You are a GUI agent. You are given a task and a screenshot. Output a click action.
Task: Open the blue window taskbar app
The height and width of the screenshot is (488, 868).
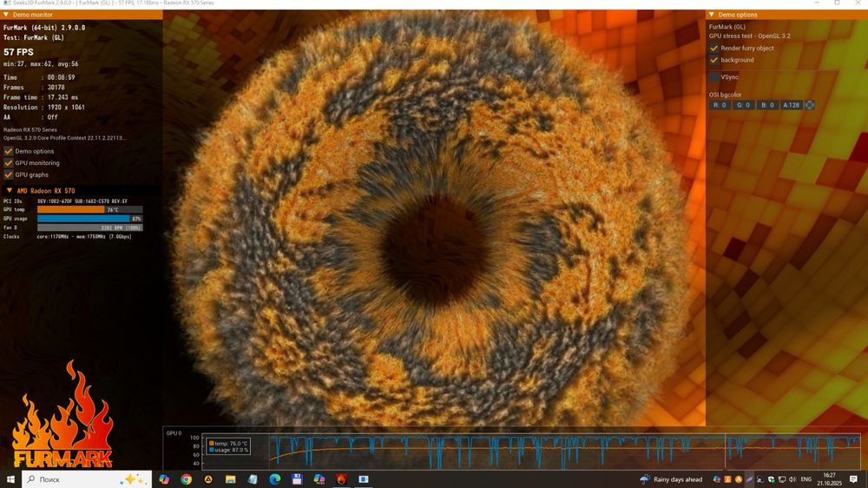(363, 479)
